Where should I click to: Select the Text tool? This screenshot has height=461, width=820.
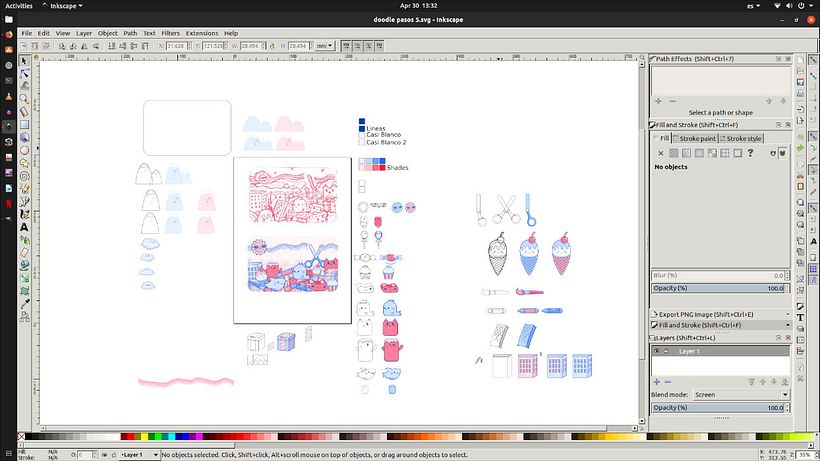click(x=24, y=227)
